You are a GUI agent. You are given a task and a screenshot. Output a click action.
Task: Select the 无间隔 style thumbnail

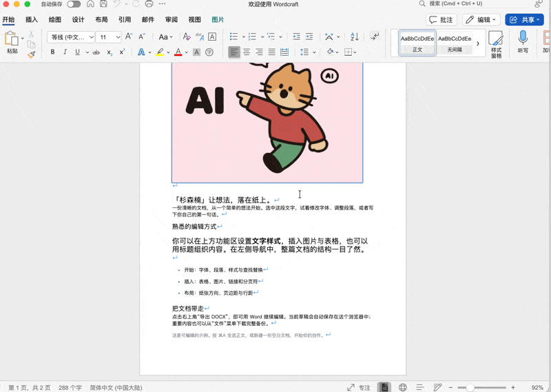coord(455,43)
